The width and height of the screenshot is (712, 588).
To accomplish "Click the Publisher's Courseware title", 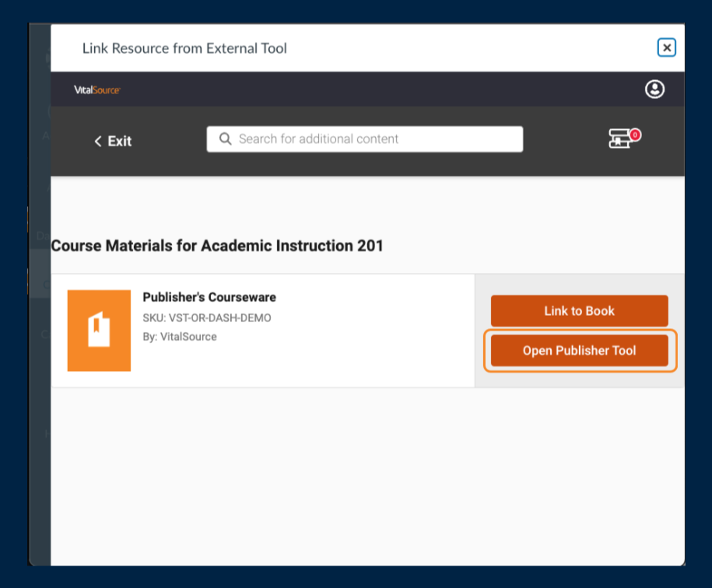I will (x=209, y=297).
